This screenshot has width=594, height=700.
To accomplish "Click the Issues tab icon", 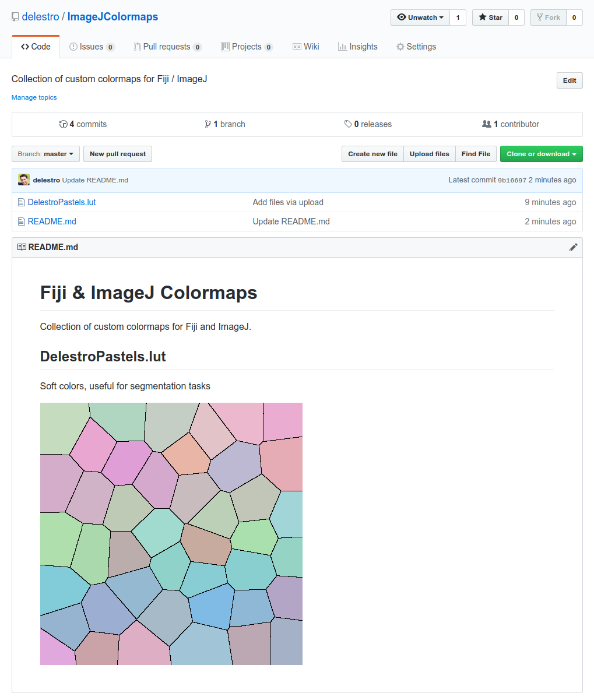I will pos(73,47).
